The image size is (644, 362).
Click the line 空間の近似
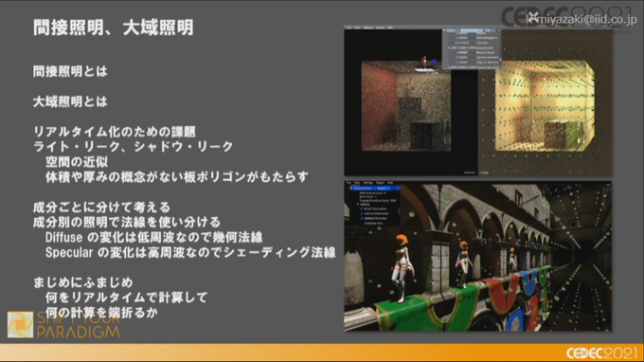[77, 162]
